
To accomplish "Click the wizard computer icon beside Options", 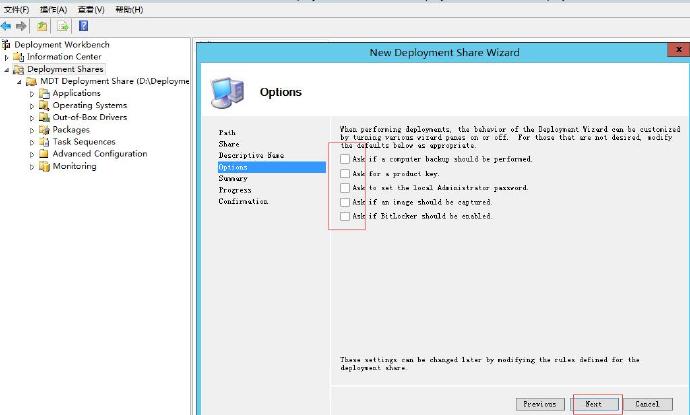I will click(x=227, y=92).
